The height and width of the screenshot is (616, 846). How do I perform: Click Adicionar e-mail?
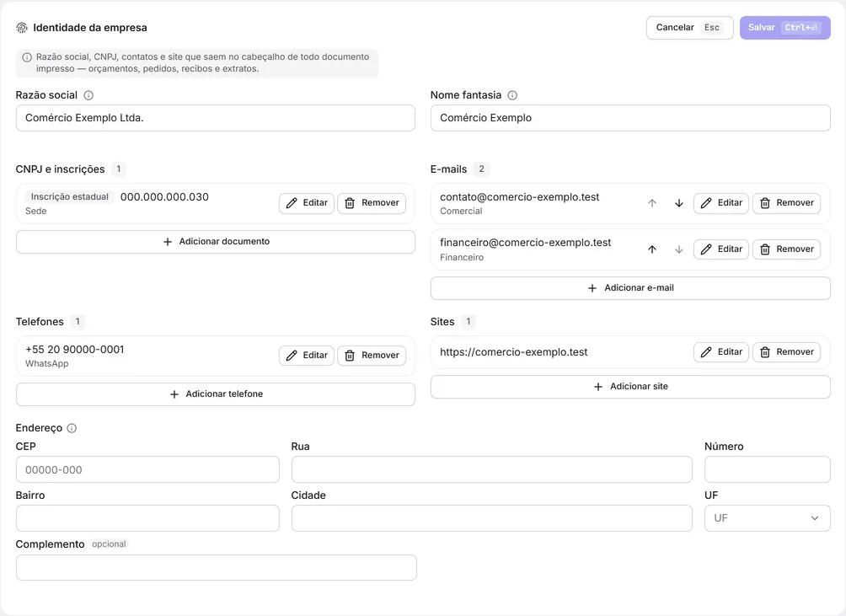tap(630, 288)
